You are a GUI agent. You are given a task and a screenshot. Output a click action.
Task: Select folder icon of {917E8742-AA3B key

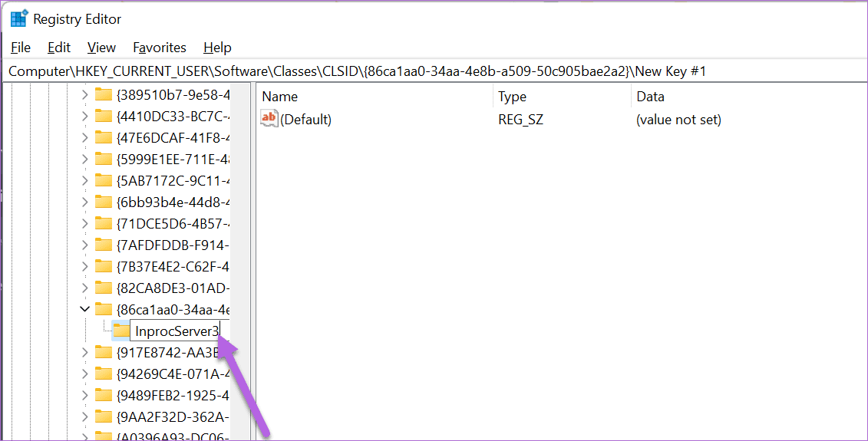click(104, 352)
